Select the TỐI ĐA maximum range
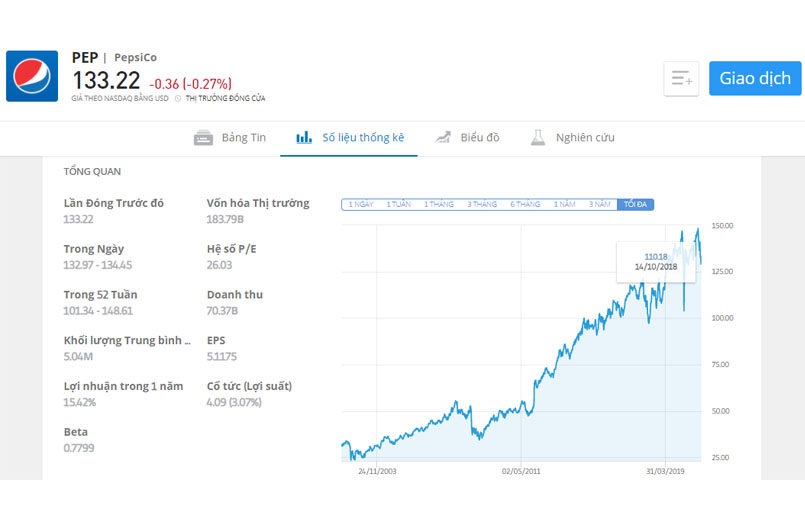This screenshot has height=519, width=805. coord(635,204)
